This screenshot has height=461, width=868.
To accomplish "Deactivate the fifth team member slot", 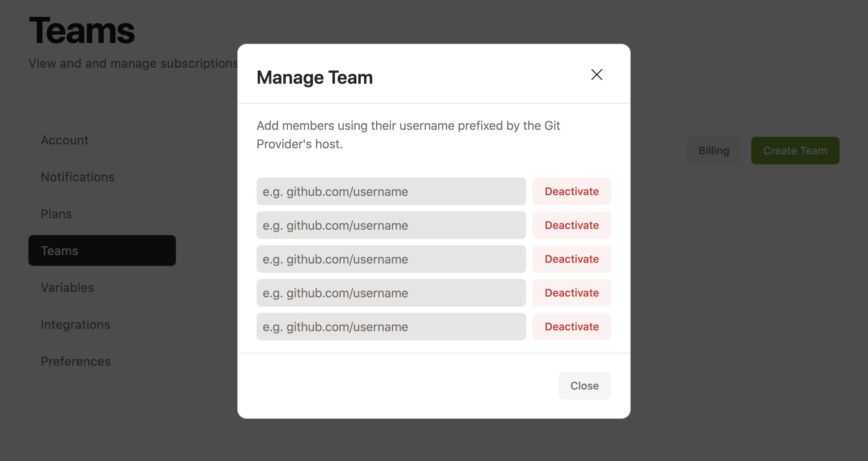I will click(x=571, y=327).
